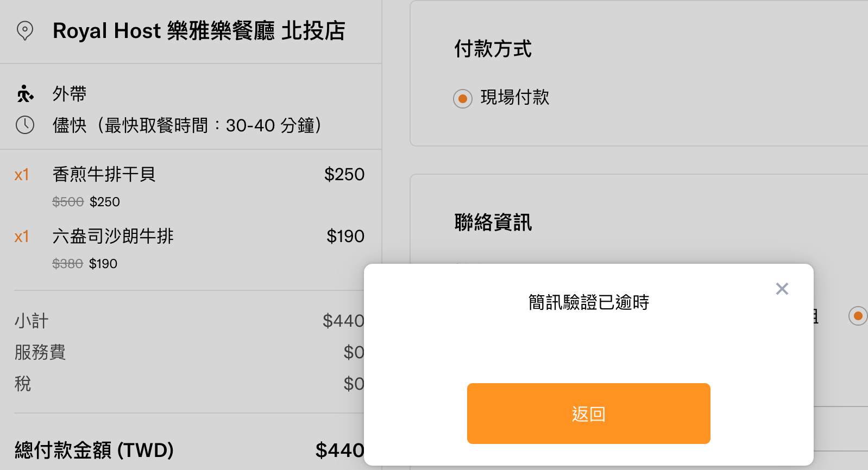868x470 pixels.
Task: Click the x1 quantity for 香煎牛排干貝
Action: [x=22, y=175]
